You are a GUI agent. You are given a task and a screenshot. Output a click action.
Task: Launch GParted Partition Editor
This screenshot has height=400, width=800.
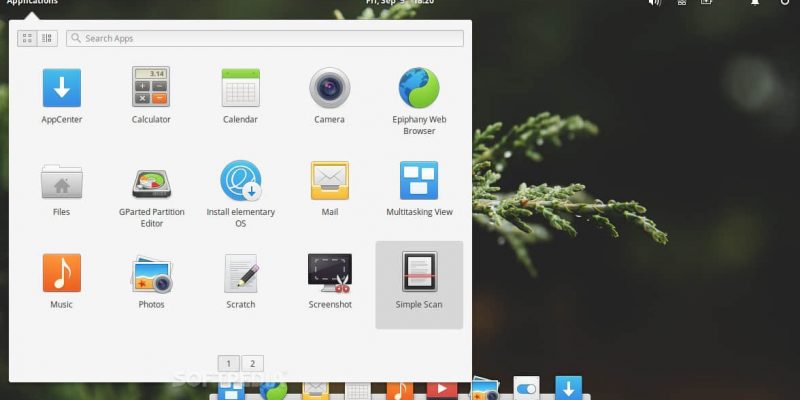[x=152, y=184]
